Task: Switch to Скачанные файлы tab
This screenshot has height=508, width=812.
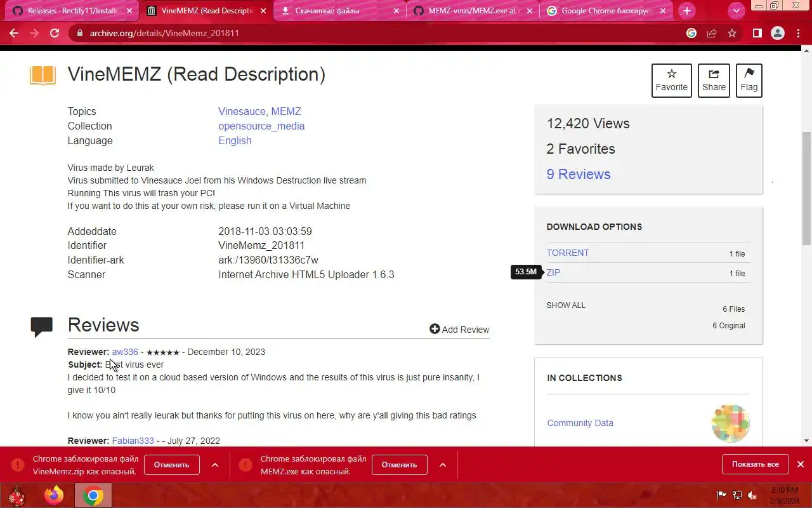Action: (339, 11)
